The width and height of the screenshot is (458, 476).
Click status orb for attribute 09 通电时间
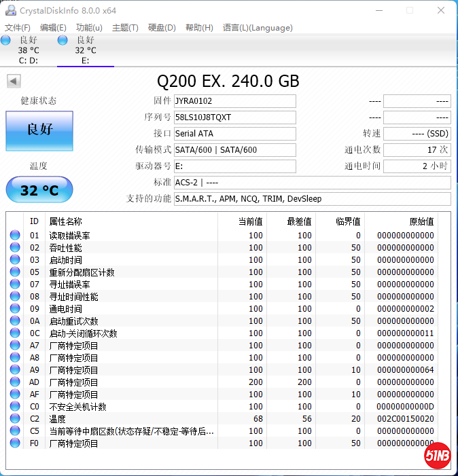coord(15,309)
